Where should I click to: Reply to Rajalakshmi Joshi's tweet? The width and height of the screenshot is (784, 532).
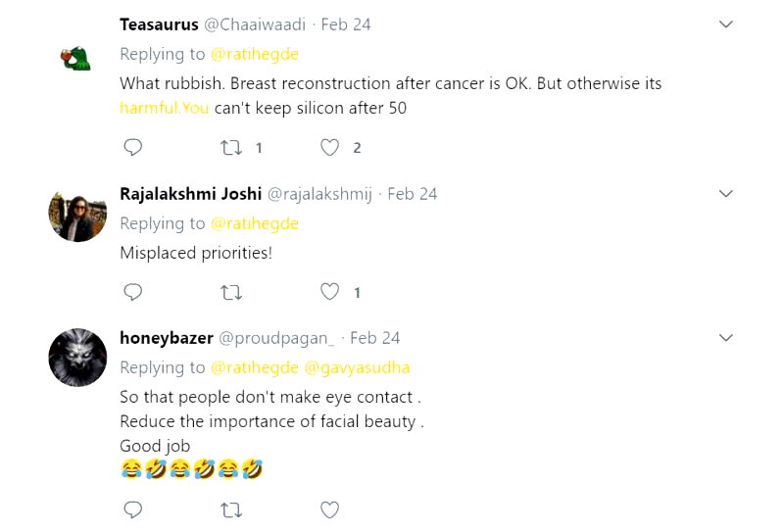coord(133,292)
